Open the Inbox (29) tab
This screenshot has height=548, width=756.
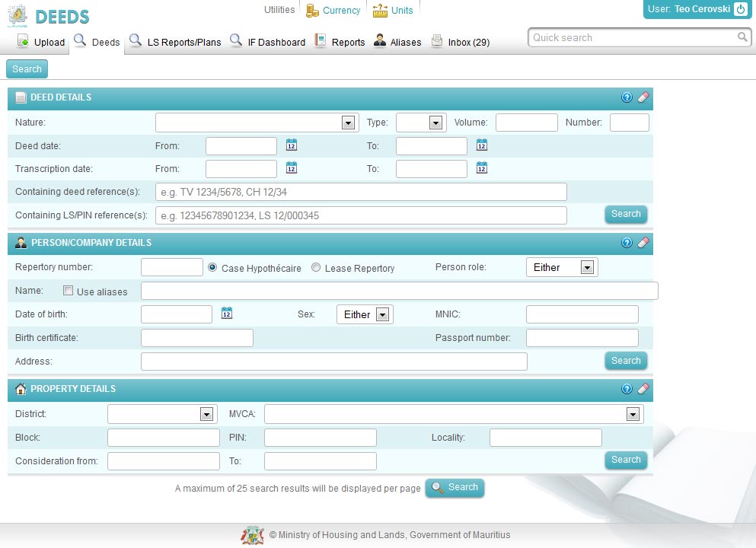pyautogui.click(x=461, y=42)
